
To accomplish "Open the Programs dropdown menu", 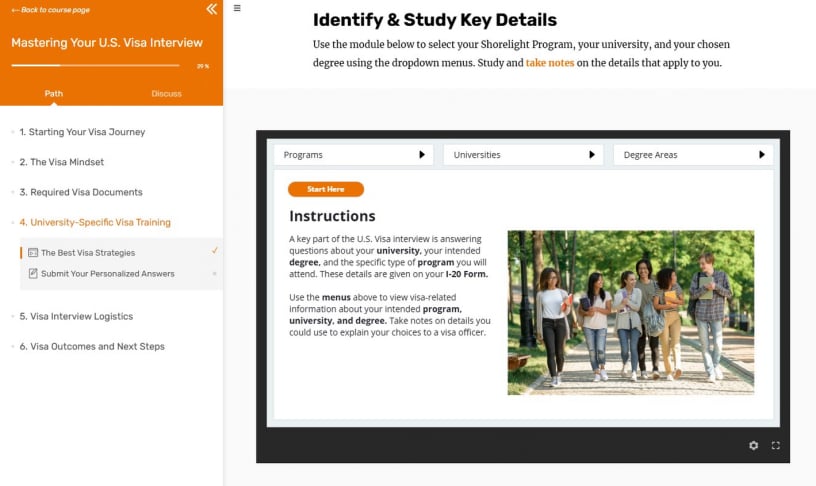I will pyautogui.click(x=354, y=155).
